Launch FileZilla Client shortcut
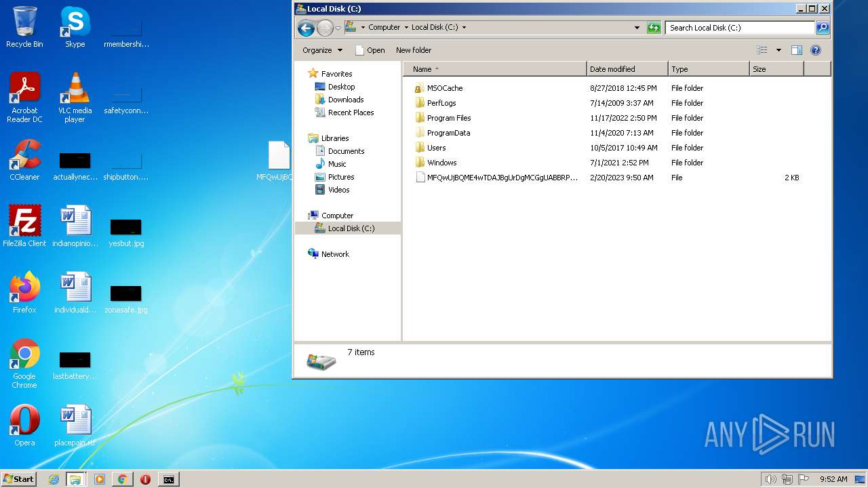Screen dimensions: 868x488 tap(24, 226)
